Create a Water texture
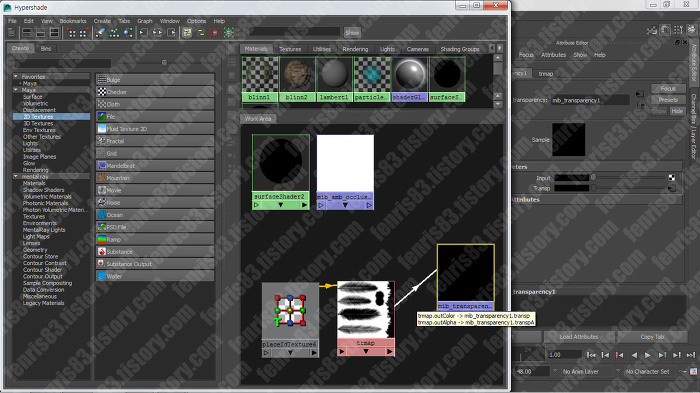The image size is (700, 393). pos(155,276)
